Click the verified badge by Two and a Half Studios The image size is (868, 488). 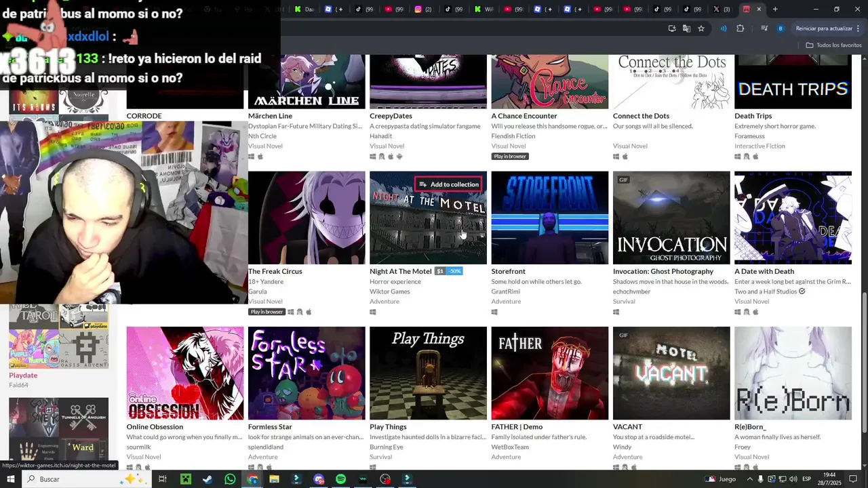coord(802,291)
